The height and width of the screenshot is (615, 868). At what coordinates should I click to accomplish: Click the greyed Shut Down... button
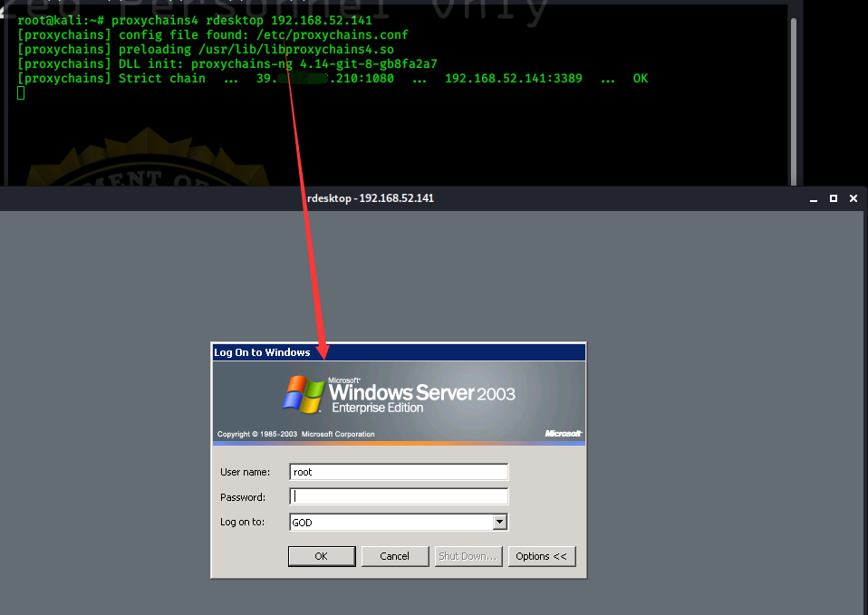(x=468, y=556)
